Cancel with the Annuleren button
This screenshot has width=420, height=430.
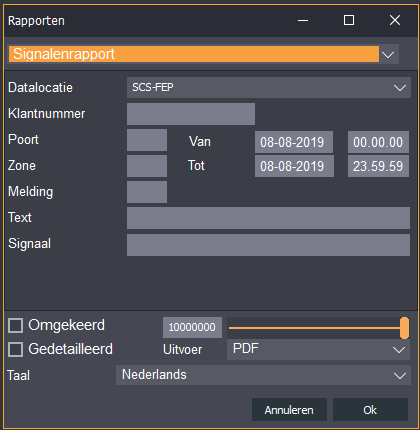point(289,410)
